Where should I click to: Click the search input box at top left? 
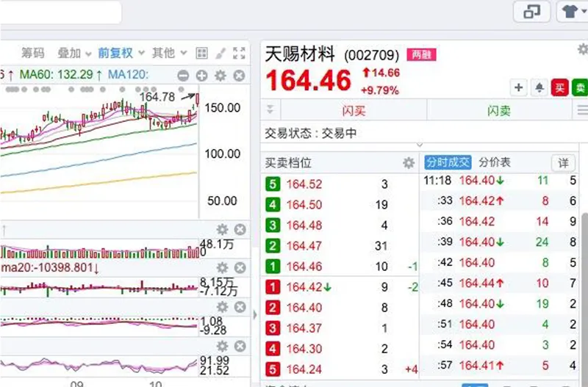click(x=61, y=12)
